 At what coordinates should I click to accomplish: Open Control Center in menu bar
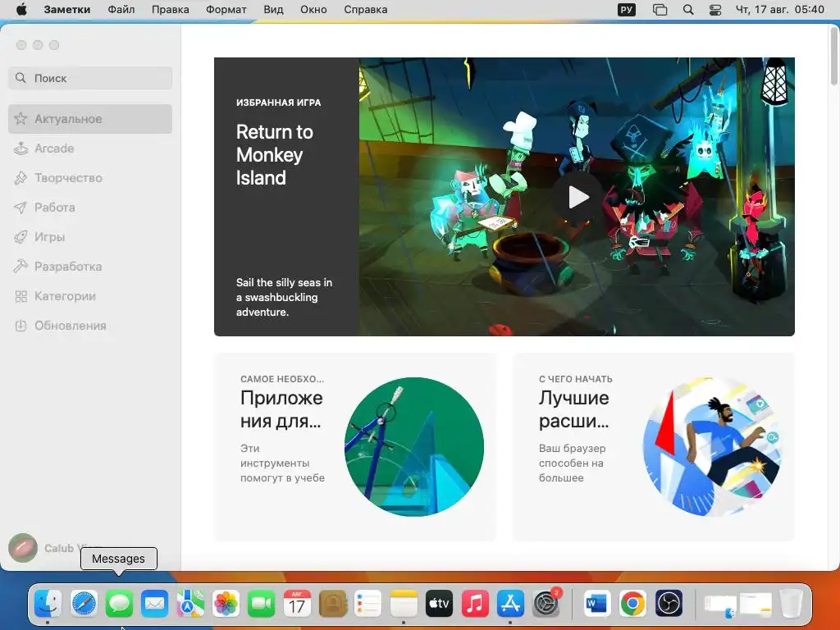click(x=715, y=10)
